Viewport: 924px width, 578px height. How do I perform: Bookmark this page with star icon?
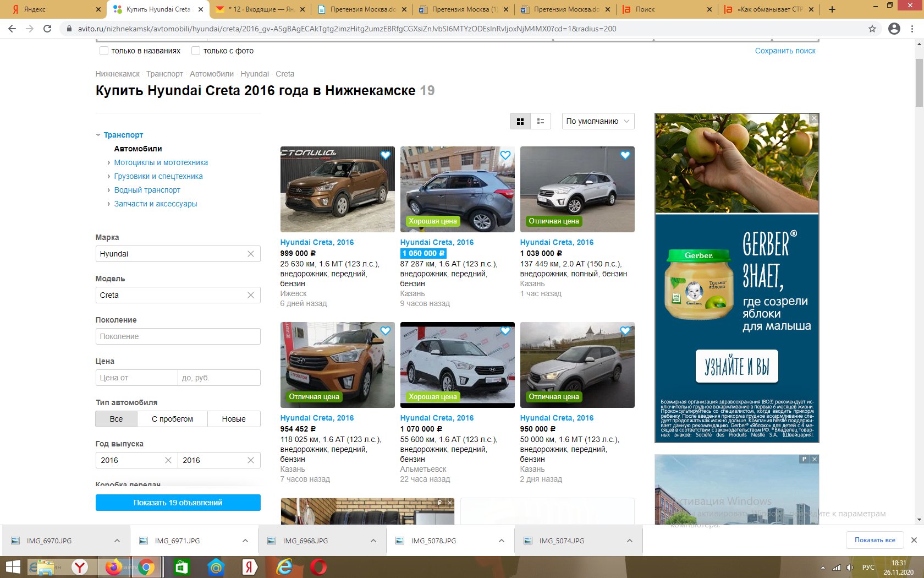click(872, 29)
